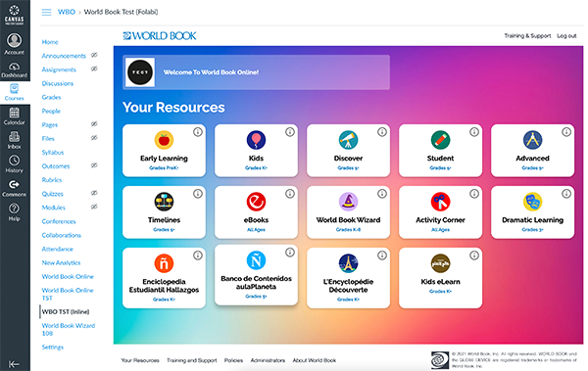This screenshot has height=371, width=588.
Task: Toggle the course menu hamburger icon
Action: pyautogui.click(x=46, y=13)
